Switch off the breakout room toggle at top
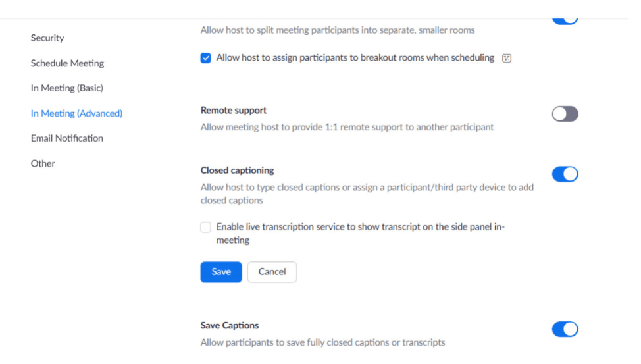This screenshot has width=641, height=364. coord(565,20)
